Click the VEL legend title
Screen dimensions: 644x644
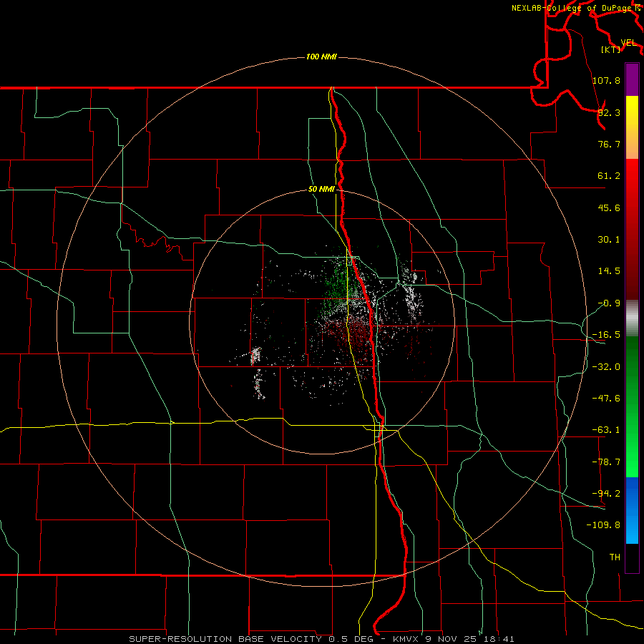tap(628, 43)
